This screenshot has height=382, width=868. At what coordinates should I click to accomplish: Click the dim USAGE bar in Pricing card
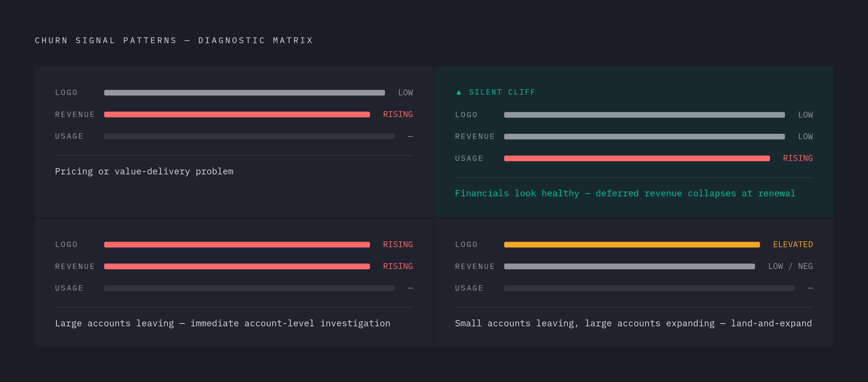tap(249, 136)
